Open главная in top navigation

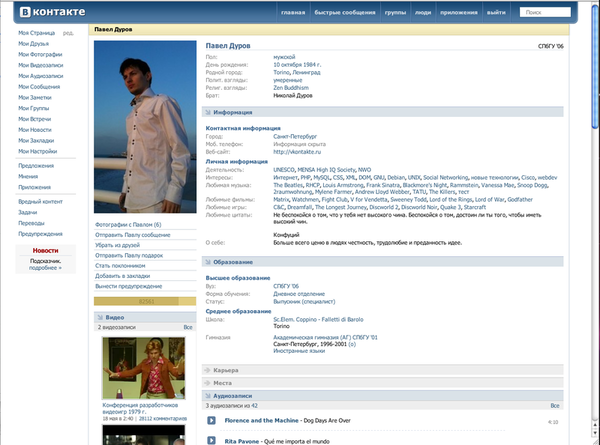pos(293,12)
